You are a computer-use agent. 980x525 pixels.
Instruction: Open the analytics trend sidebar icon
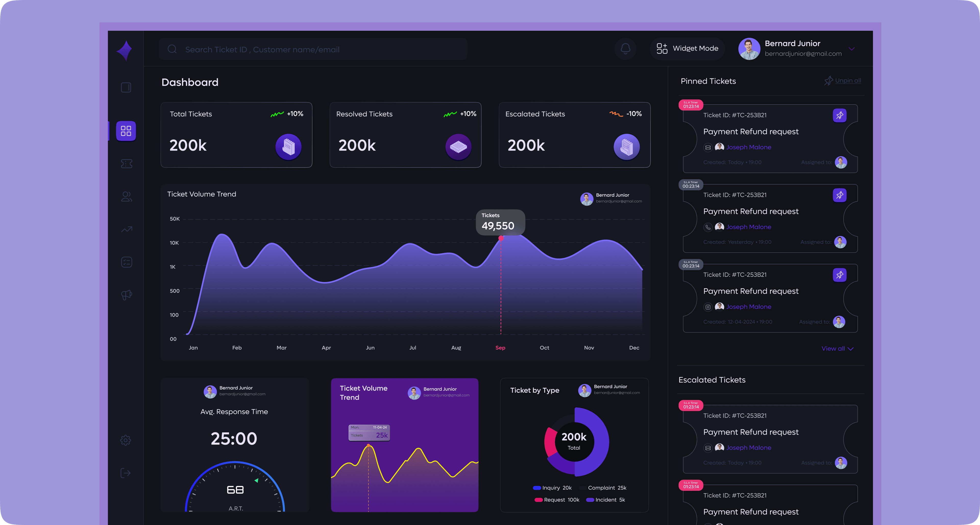pos(126,229)
